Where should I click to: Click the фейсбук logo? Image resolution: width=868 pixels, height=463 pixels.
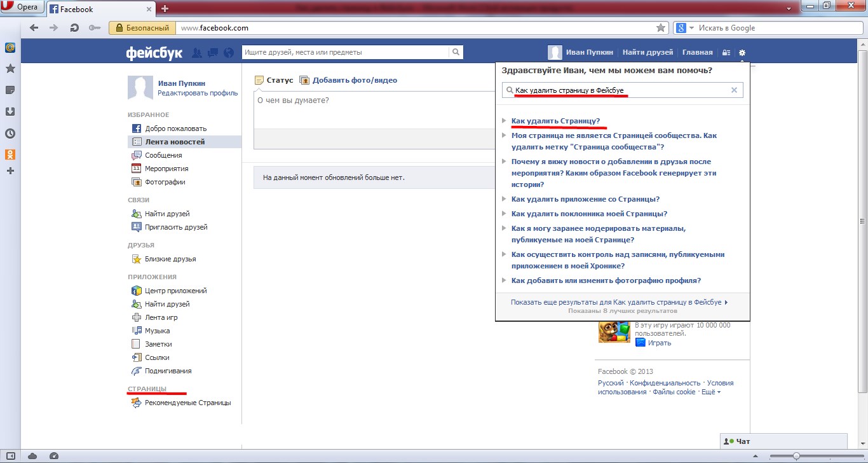pyautogui.click(x=155, y=52)
